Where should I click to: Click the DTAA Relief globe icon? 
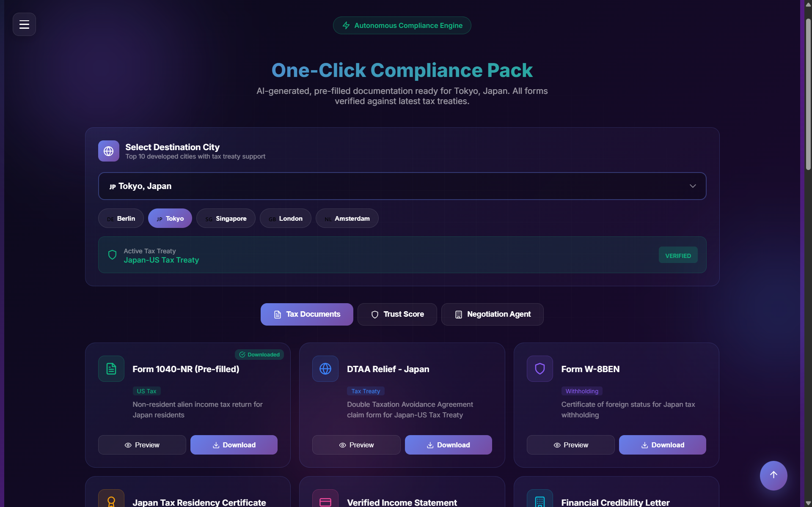325,369
